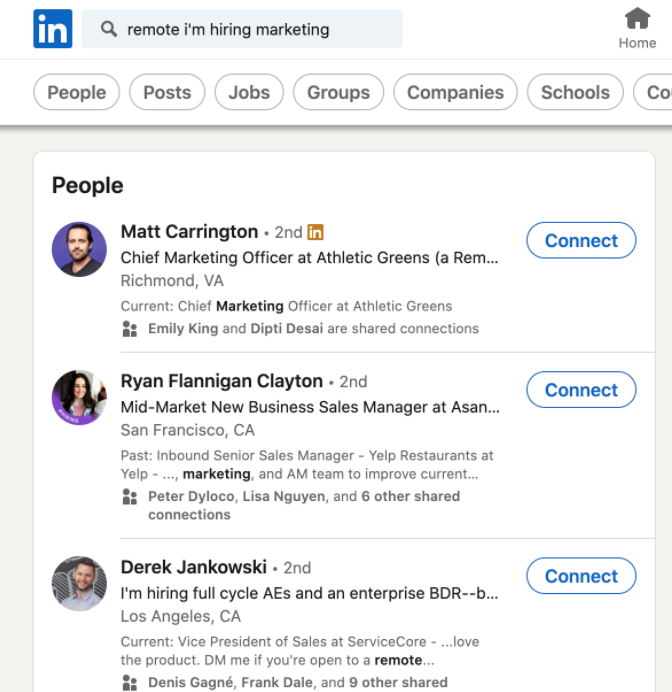672x692 pixels.
Task: Go to Home via house icon
Action: (637, 18)
